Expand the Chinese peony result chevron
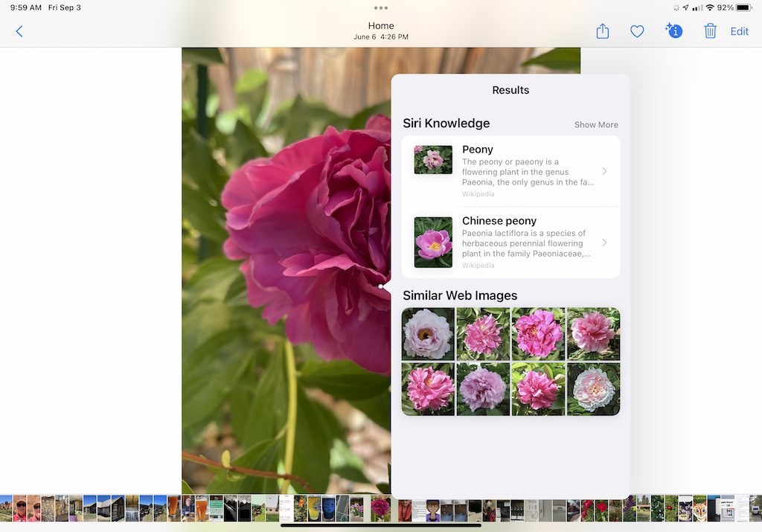 604,243
